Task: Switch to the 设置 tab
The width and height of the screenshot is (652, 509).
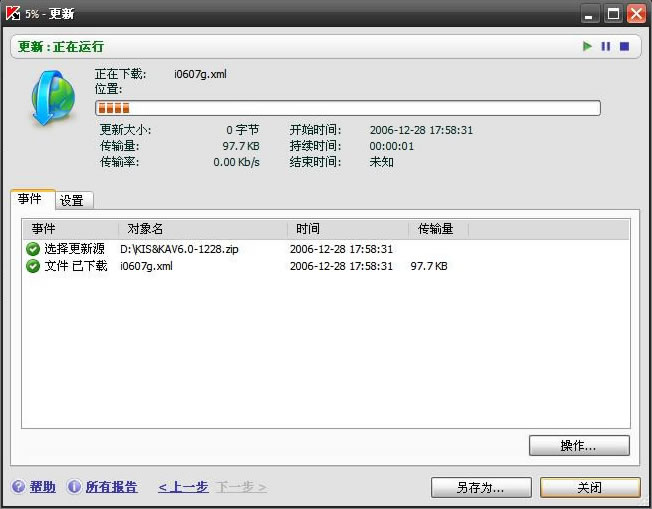Action: pyautogui.click(x=72, y=201)
